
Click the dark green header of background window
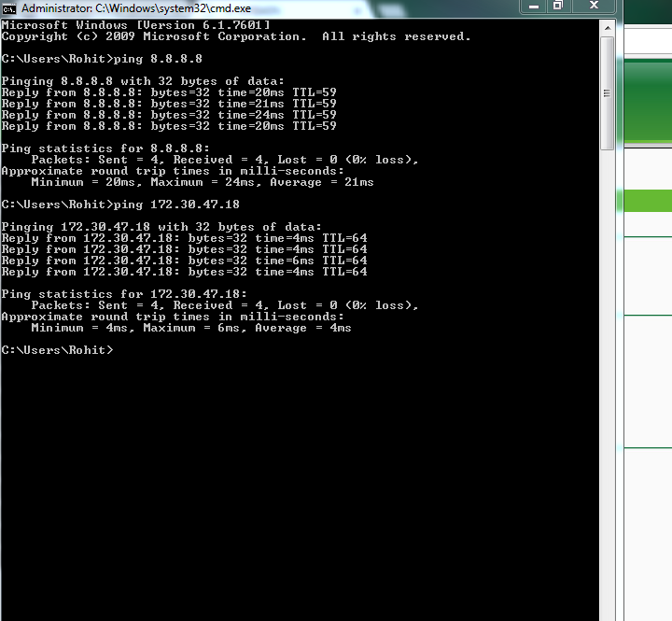click(x=646, y=103)
